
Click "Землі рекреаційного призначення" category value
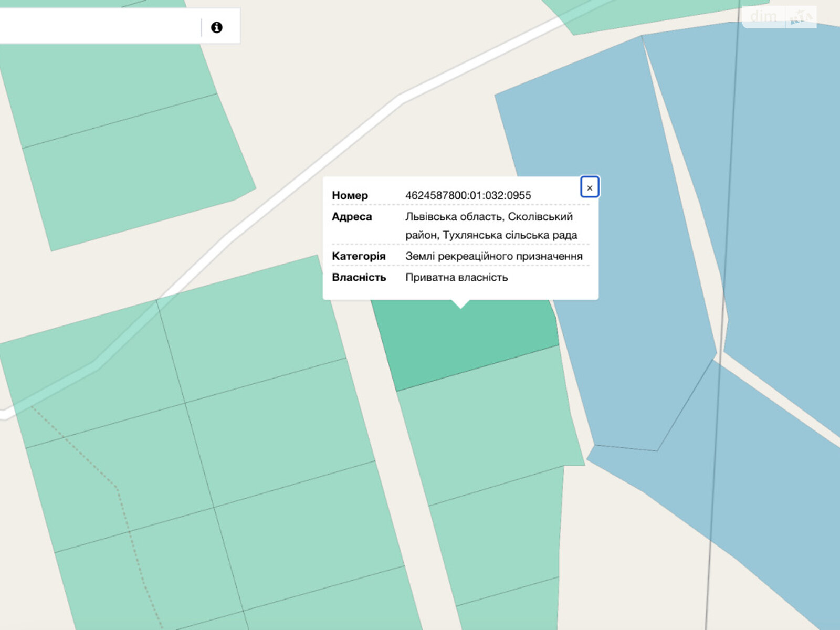pyautogui.click(x=493, y=256)
